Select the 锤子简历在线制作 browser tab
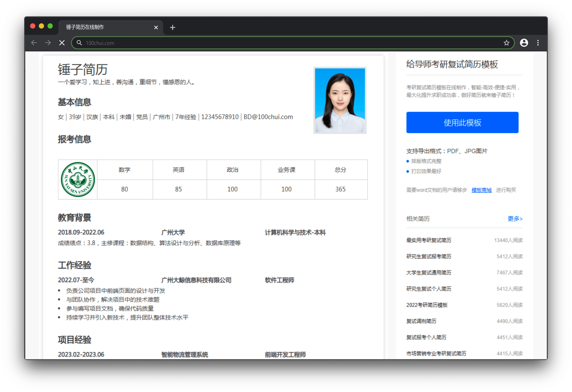The width and height of the screenshot is (572, 392). point(111,27)
